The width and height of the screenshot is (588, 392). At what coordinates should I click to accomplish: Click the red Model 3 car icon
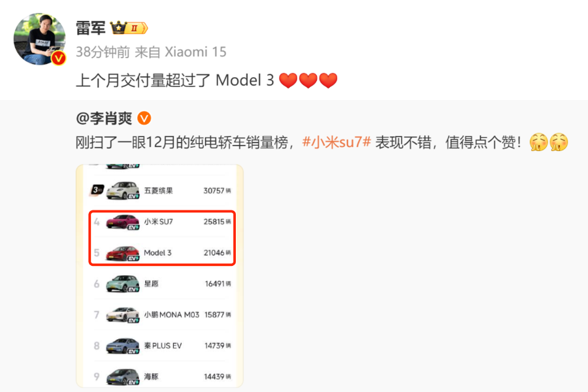(x=123, y=253)
